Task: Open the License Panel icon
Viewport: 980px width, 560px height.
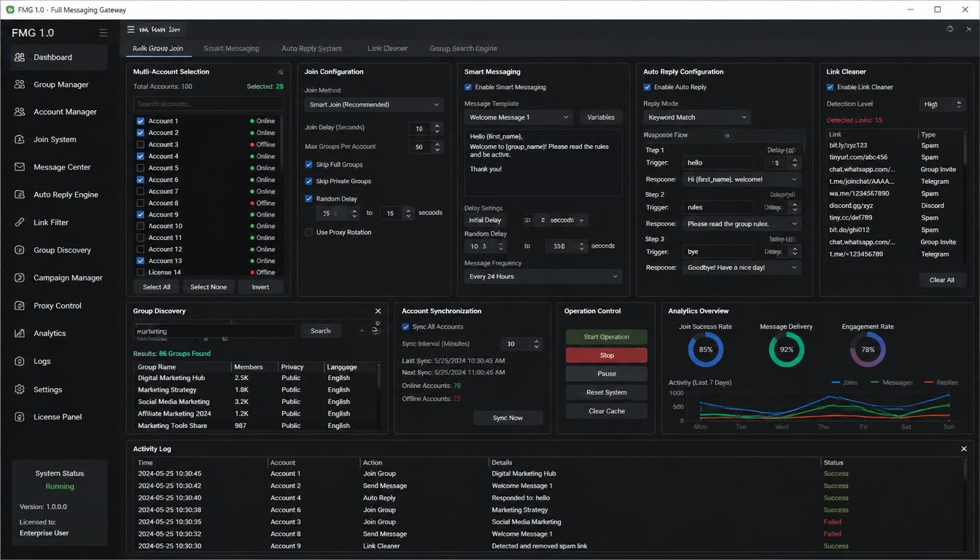Action: tap(20, 417)
